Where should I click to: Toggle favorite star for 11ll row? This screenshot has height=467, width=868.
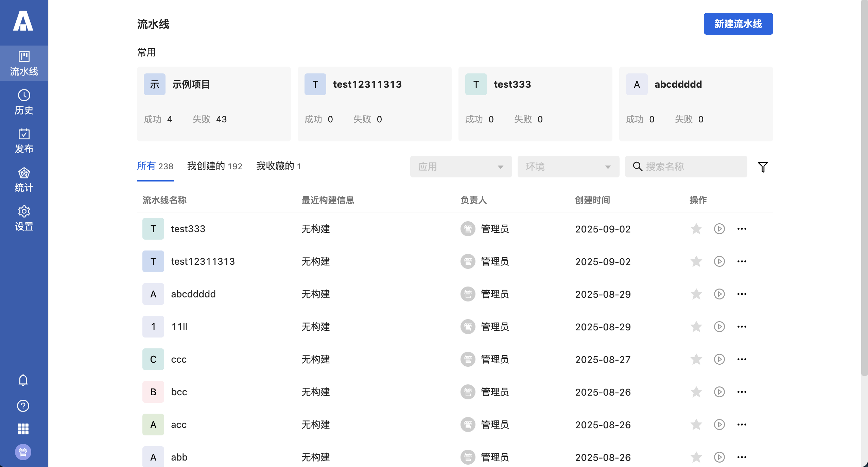696,327
